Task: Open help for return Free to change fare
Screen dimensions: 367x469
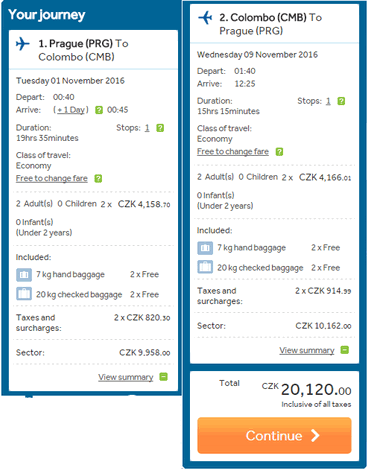Action: pos(279,152)
